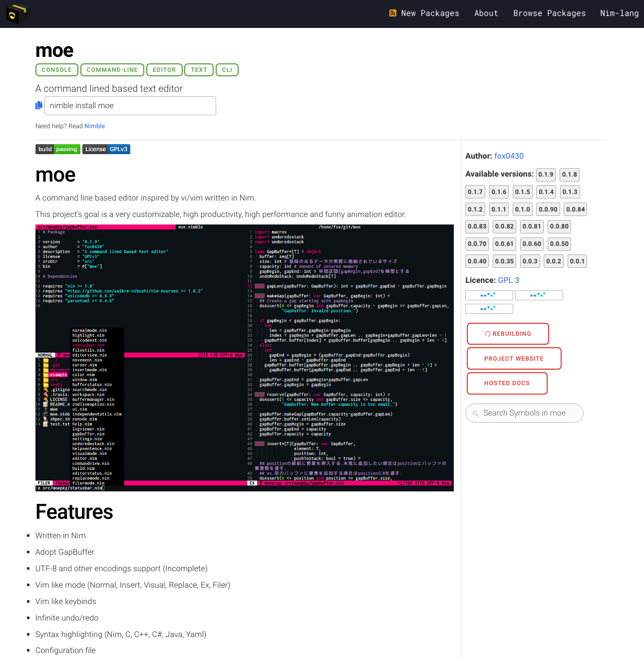Select version 0.1.1
Image resolution: width=644 pixels, height=659 pixels.
[499, 210]
